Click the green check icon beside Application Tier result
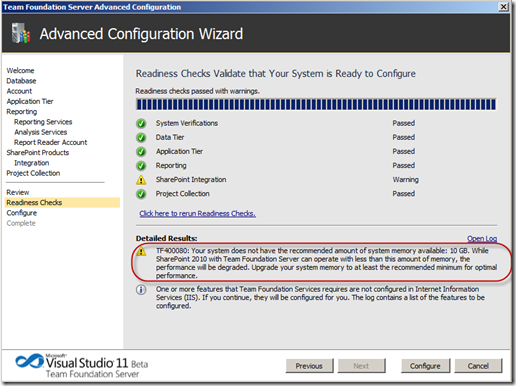Screen dimensions: 516x386 coord(141,152)
